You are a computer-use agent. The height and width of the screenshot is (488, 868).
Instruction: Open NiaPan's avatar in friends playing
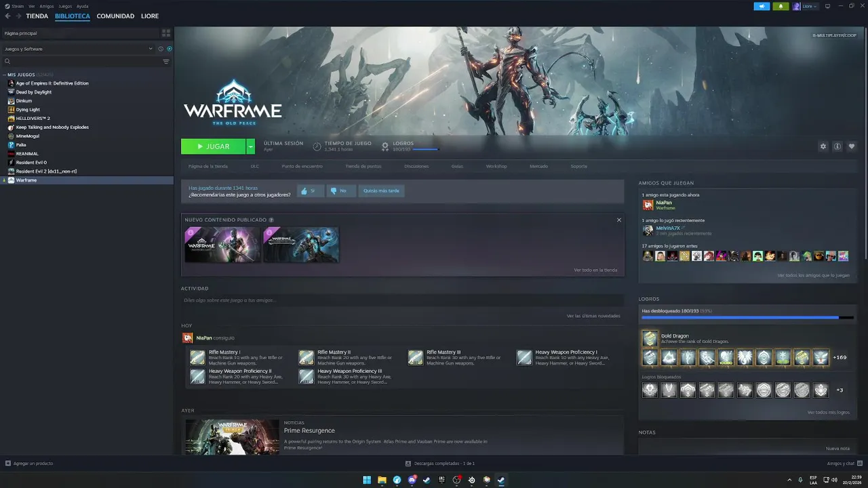648,205
